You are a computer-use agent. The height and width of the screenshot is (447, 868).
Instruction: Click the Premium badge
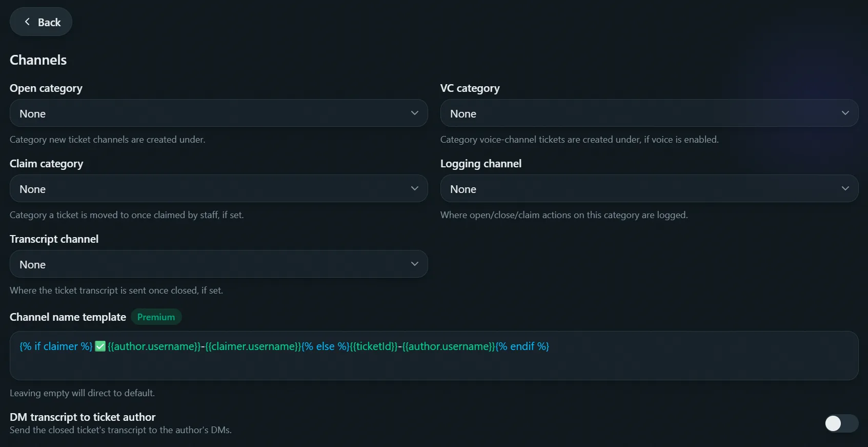point(156,317)
